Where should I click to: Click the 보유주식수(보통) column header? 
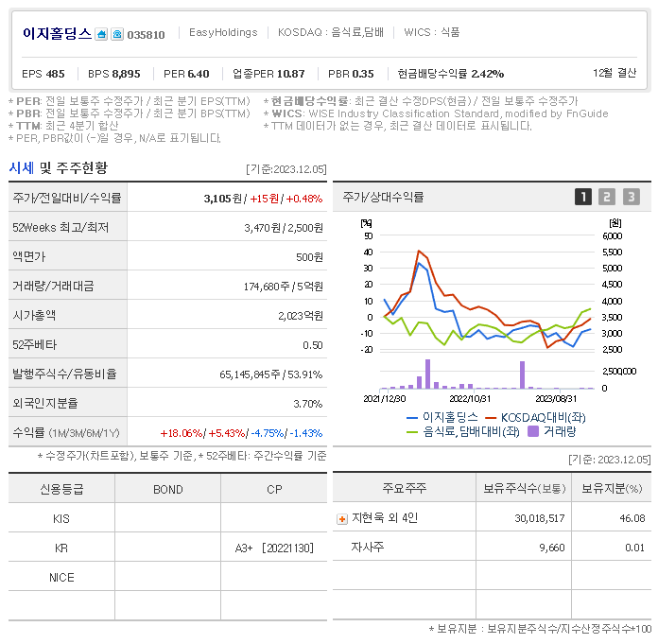click(x=524, y=488)
